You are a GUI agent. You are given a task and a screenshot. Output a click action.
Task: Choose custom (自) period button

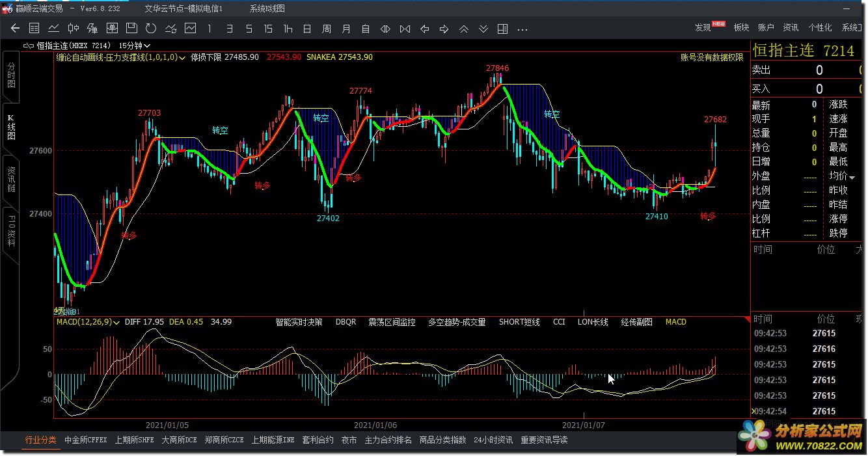tap(366, 29)
